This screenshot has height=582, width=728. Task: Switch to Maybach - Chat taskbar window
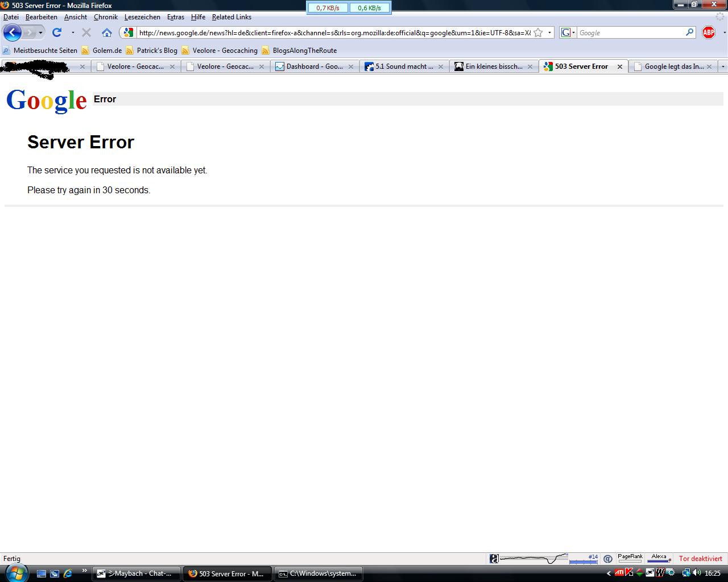136,573
